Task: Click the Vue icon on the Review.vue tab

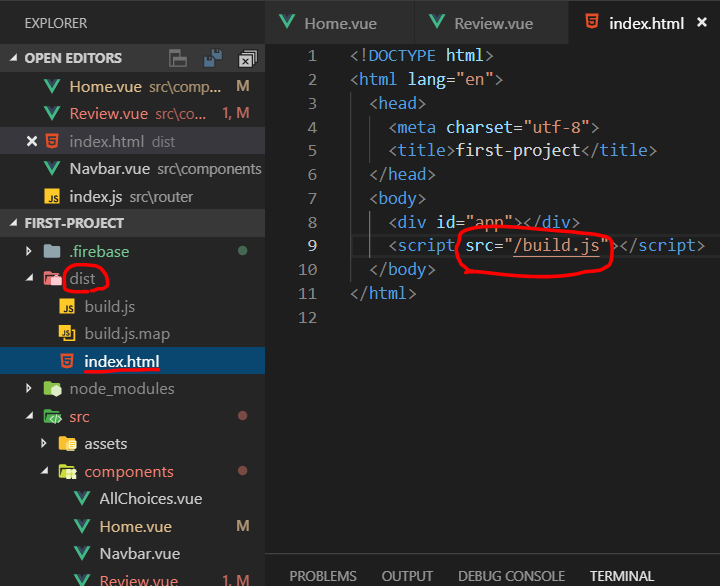Action: [x=437, y=22]
